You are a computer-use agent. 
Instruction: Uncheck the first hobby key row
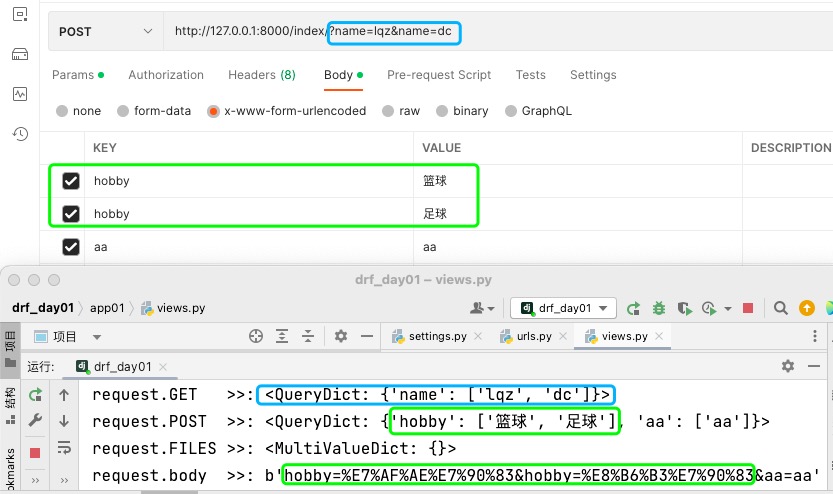[x=71, y=181]
